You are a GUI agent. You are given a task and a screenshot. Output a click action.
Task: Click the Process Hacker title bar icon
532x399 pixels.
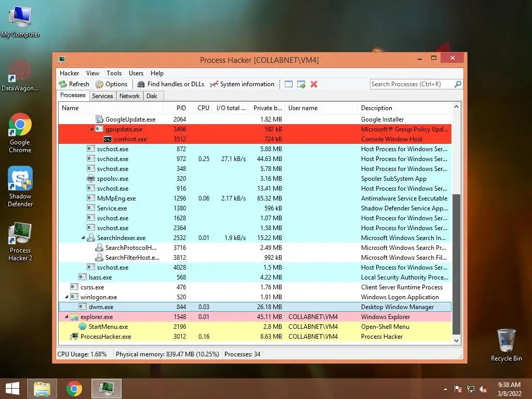(x=61, y=60)
